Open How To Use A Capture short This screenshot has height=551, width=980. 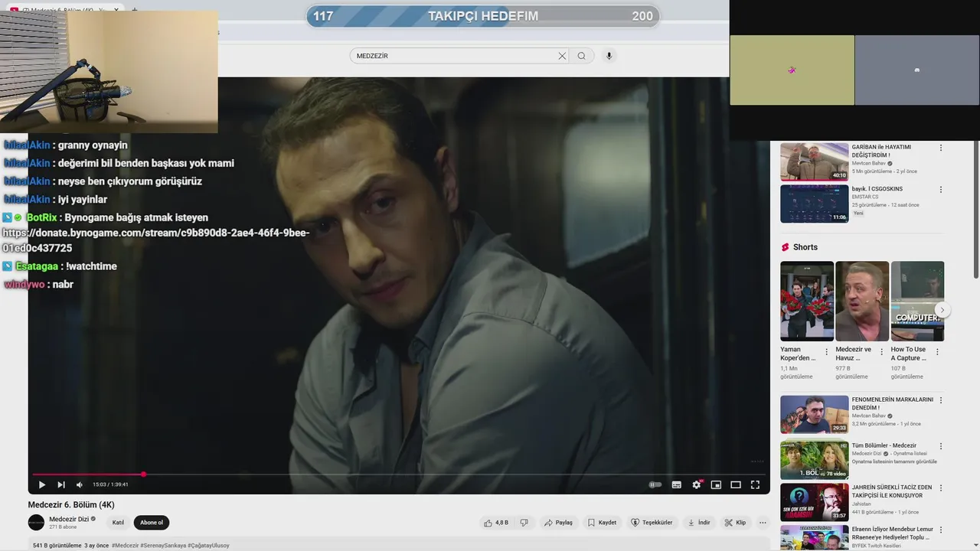[917, 301]
